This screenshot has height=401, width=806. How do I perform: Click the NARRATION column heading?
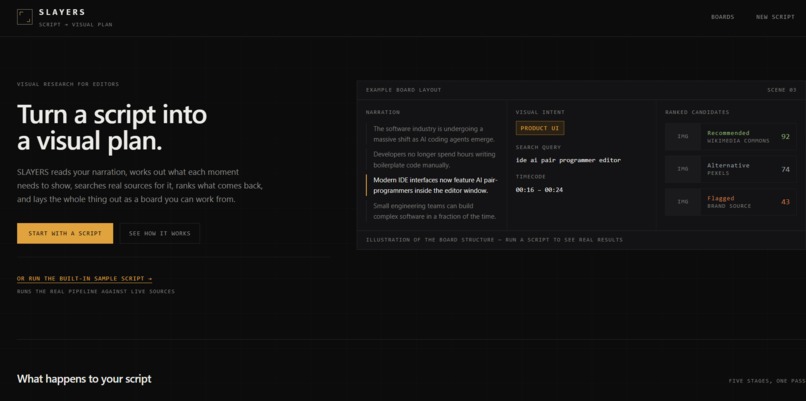[383, 112]
